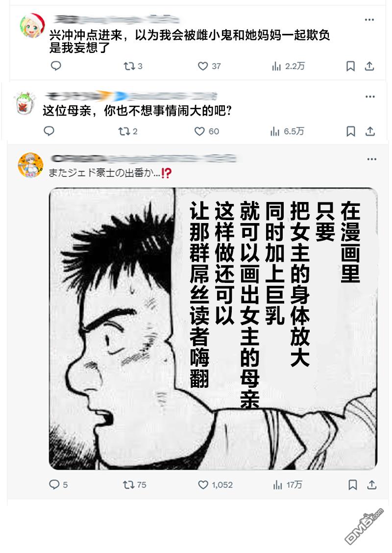This screenshot has width=392, height=553.
Task: View analytics showing 2.2万 views
Action: [288, 66]
